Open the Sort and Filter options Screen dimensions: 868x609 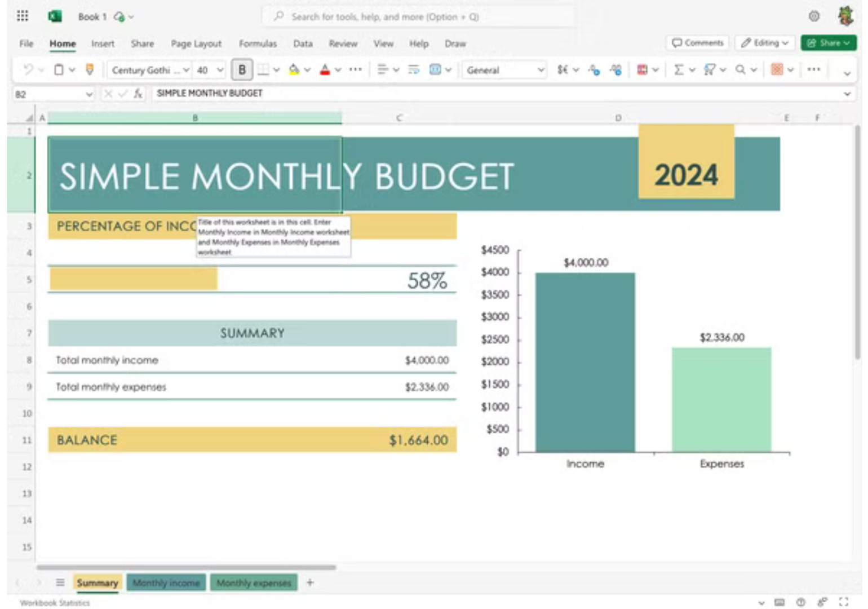[710, 70]
